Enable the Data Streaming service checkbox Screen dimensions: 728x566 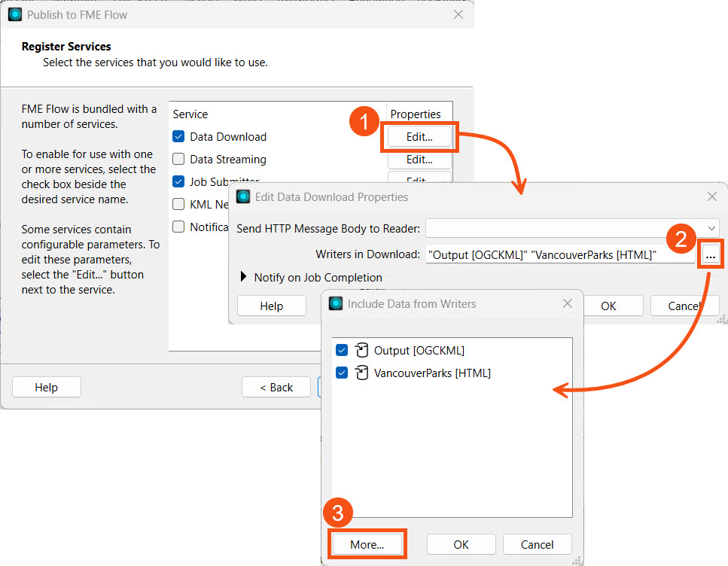point(178,160)
